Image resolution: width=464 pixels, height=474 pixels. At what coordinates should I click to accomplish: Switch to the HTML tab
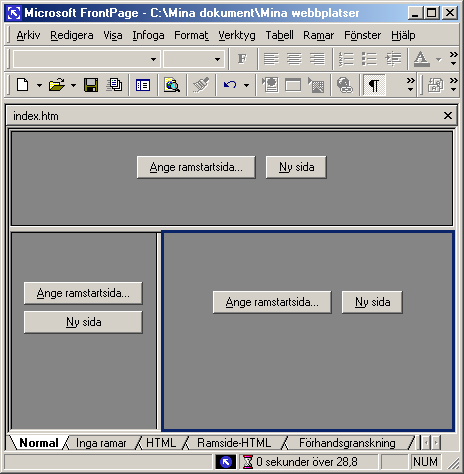[x=161, y=443]
